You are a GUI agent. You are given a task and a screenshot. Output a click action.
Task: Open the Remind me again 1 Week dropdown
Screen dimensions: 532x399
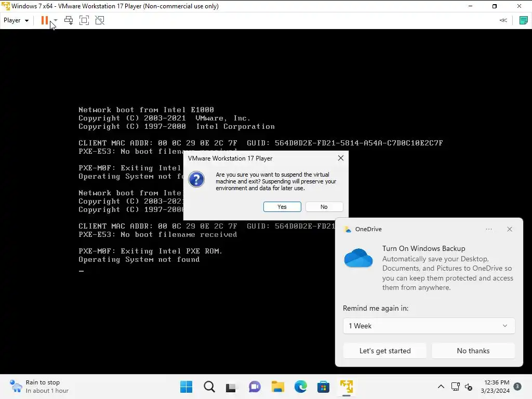(x=429, y=326)
